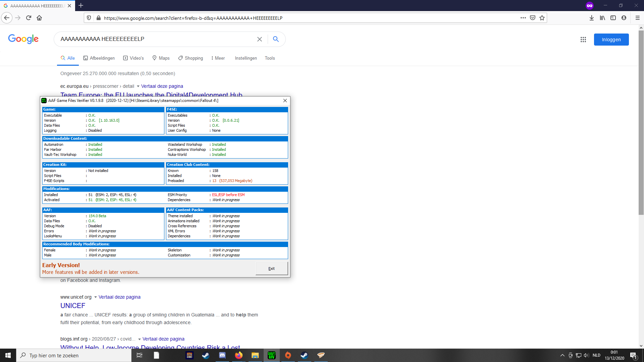Open the Firefox downloads panel
The height and width of the screenshot is (362, 644).
pos(592,18)
